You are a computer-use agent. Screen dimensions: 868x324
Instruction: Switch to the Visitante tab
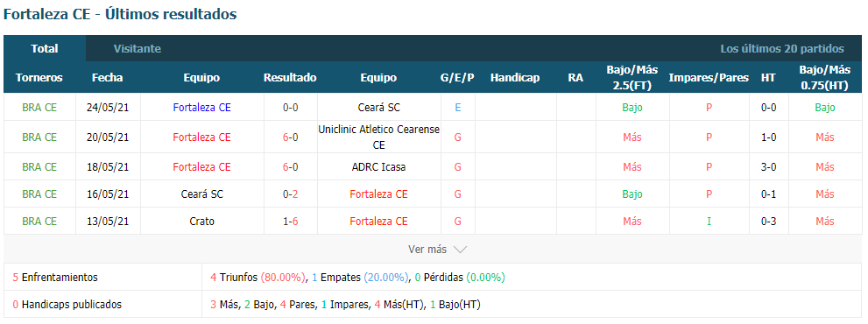(x=138, y=49)
